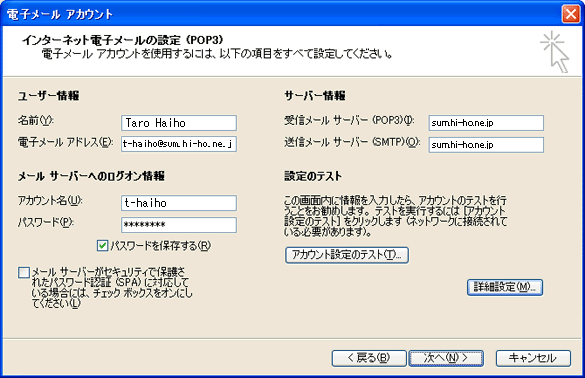This screenshot has height=378, width=585.
Task: Focus the アカウント名 field with t-haiho
Action: coord(179,203)
